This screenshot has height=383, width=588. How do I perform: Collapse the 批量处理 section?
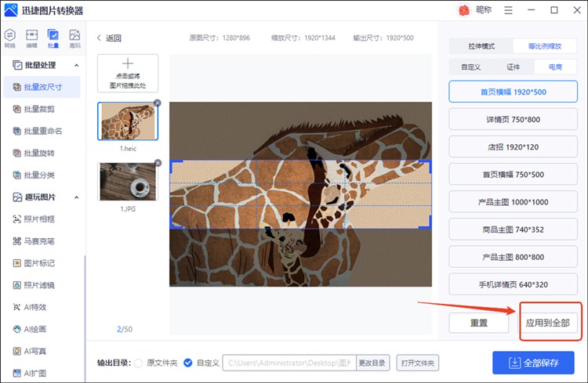click(76, 65)
